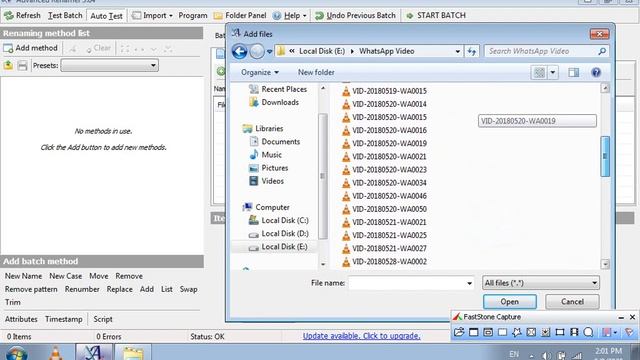640x360 pixels.
Task: Choose New Name batch method
Action: click(x=23, y=276)
